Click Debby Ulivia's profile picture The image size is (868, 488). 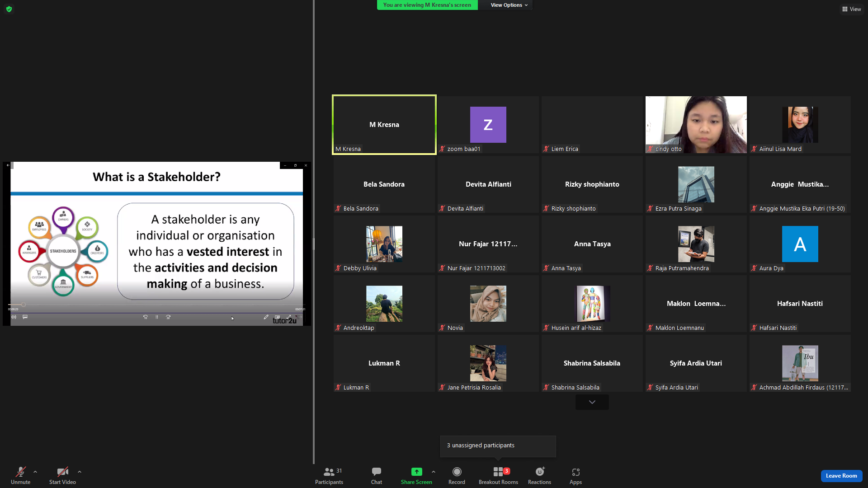point(384,244)
